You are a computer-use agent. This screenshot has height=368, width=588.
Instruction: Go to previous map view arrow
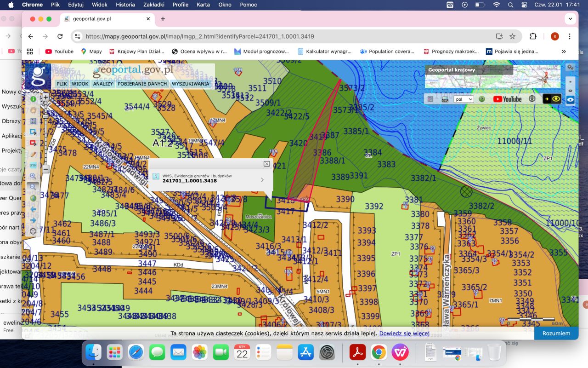point(33,209)
